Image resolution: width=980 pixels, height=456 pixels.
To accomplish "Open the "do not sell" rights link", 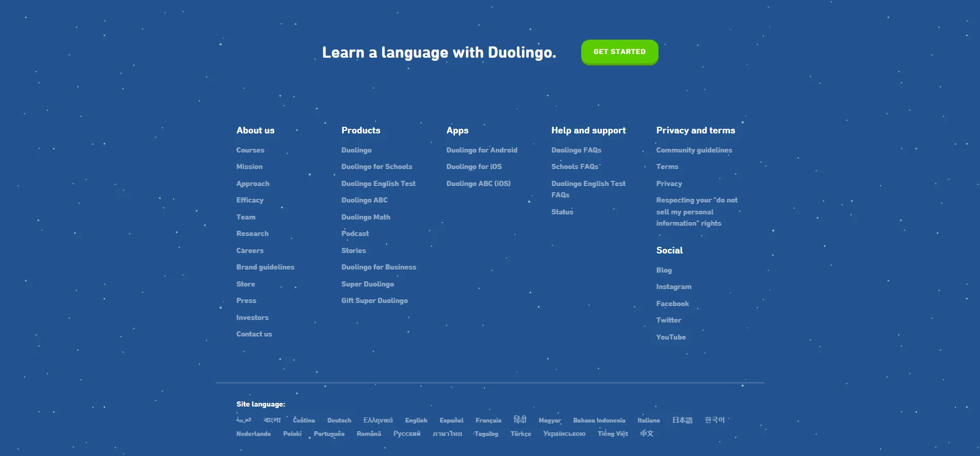I will point(697,212).
